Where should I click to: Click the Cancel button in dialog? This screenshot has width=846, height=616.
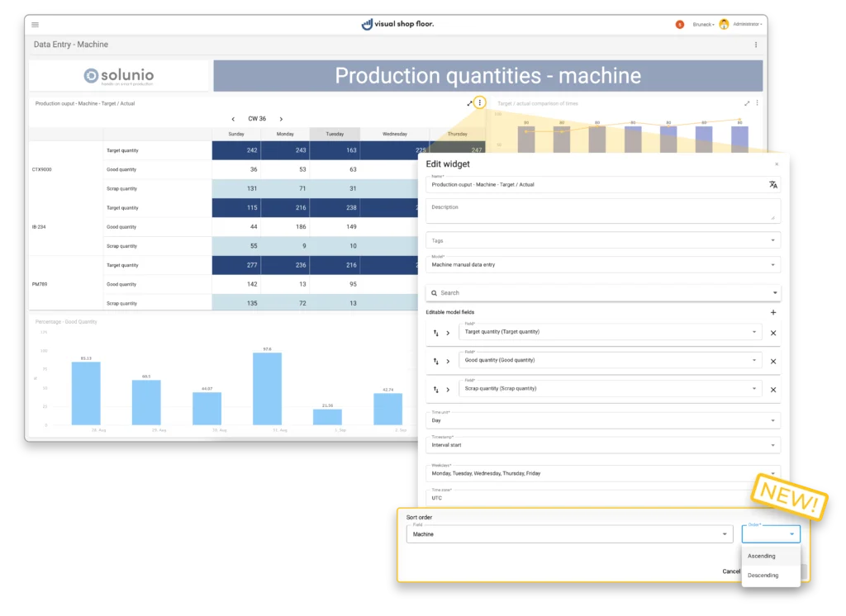tap(731, 571)
